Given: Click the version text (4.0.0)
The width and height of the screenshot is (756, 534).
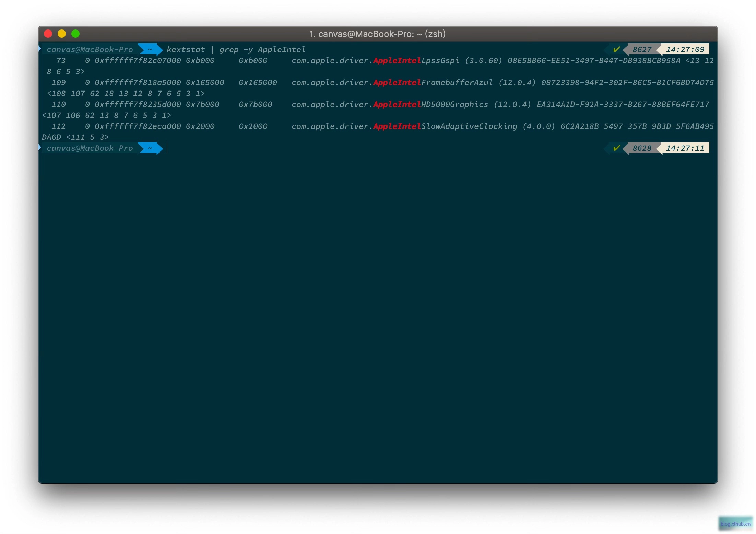Looking at the screenshot, I should coord(539,126).
